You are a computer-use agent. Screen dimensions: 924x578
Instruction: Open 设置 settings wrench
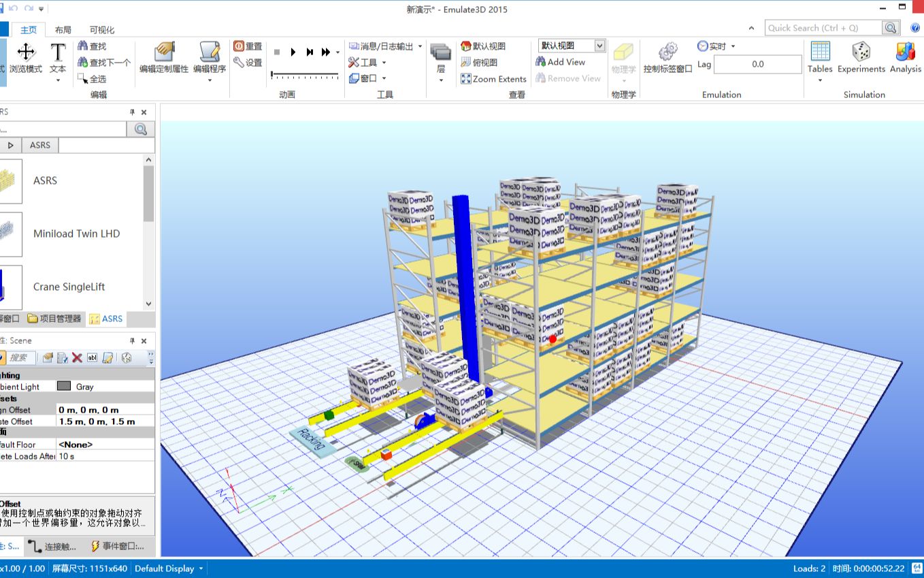point(248,63)
